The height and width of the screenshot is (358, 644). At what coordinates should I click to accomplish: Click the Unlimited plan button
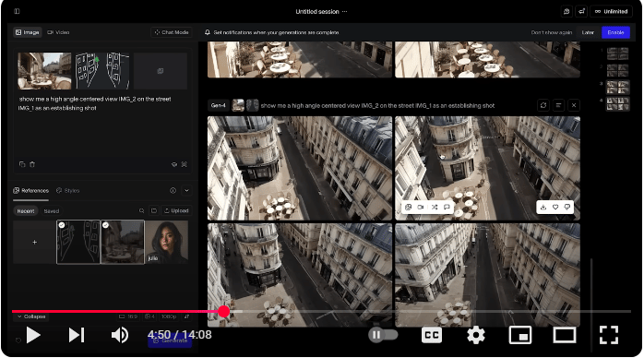pos(611,11)
